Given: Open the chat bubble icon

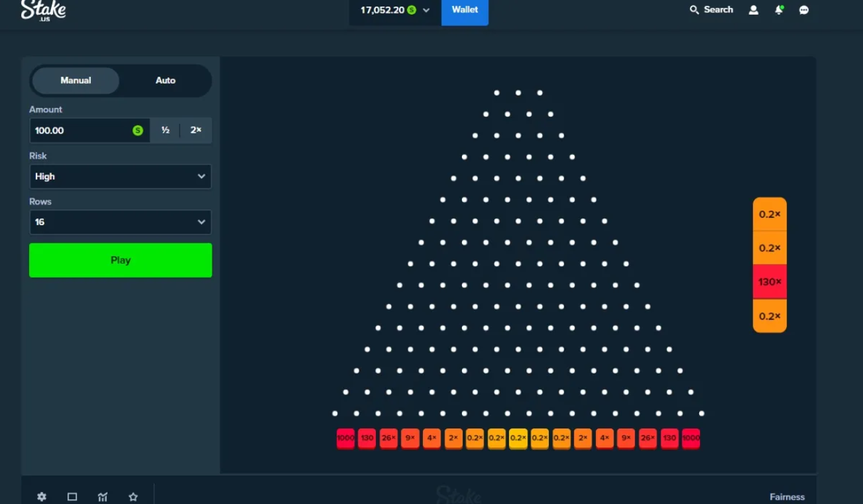Looking at the screenshot, I should coord(804,10).
